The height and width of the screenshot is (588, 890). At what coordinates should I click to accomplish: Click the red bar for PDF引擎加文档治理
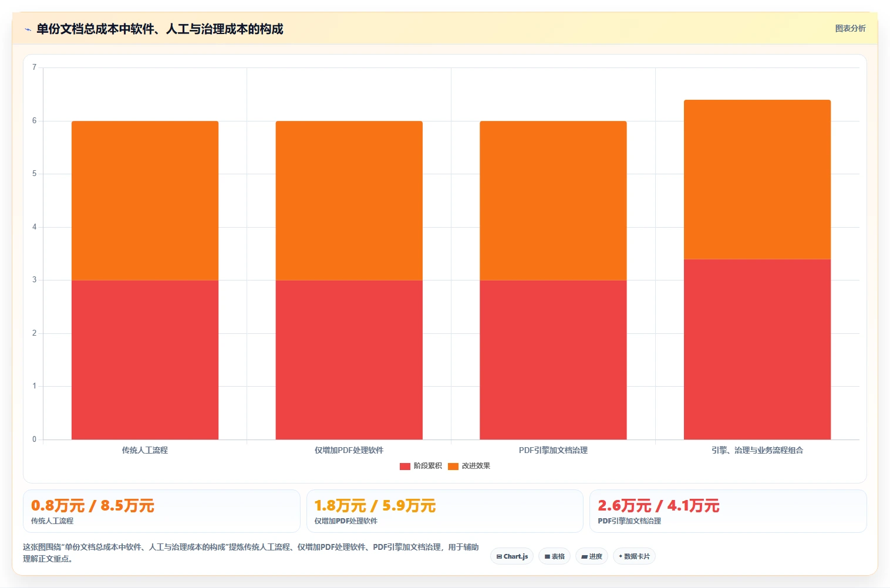coord(553,360)
